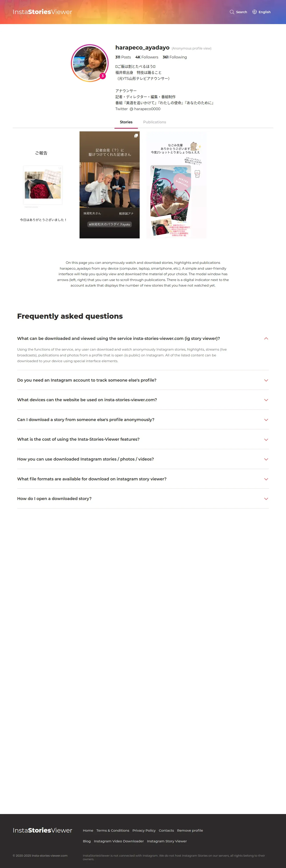Select the Stories tab

(126, 122)
